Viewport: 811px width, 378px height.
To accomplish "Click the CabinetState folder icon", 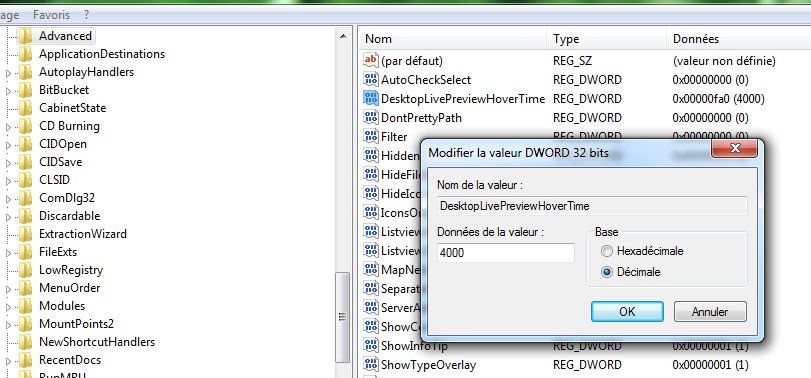I will (x=25, y=108).
